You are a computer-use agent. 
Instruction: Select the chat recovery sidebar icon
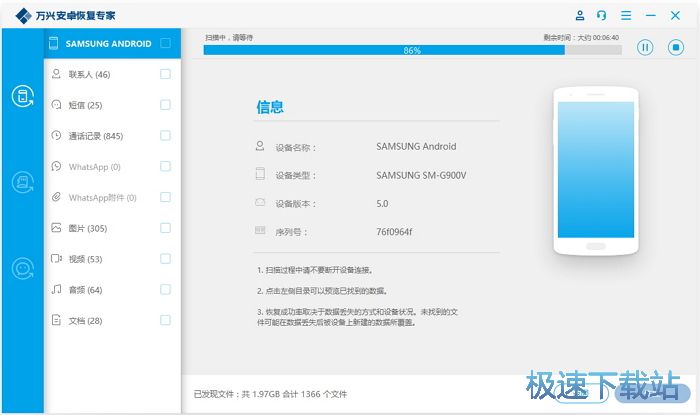tap(23, 269)
